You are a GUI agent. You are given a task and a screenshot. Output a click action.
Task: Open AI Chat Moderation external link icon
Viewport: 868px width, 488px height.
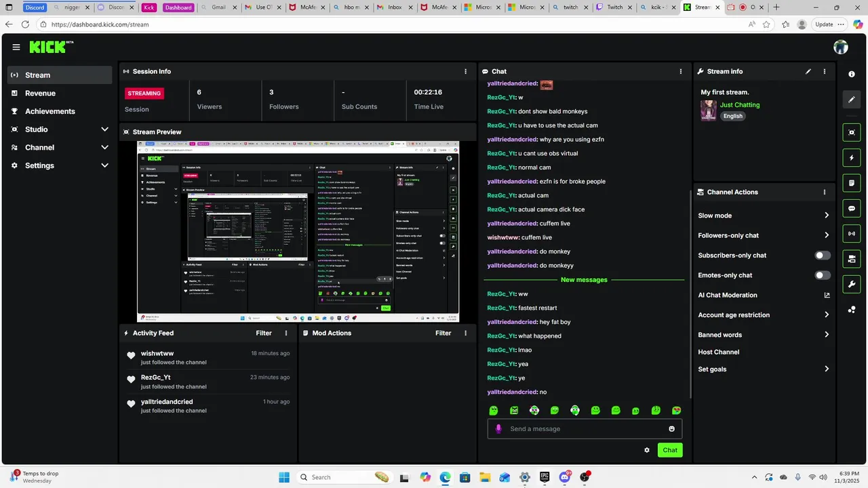827,295
